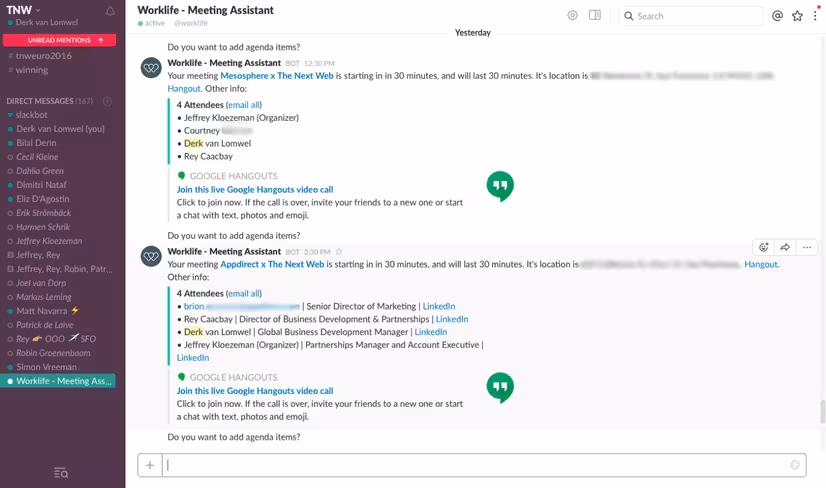This screenshot has height=488, width=826.
Task: Select Worklife - Meeting Ass... in sidebar
Action: pos(58,381)
